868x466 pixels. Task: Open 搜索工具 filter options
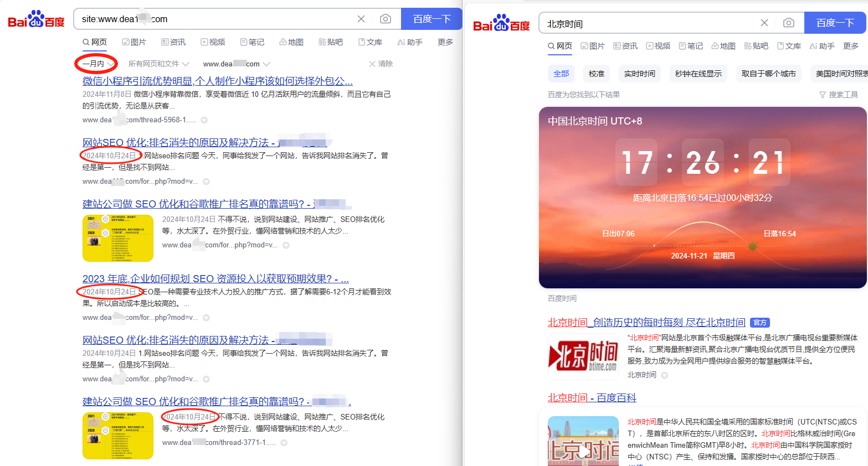coord(839,95)
